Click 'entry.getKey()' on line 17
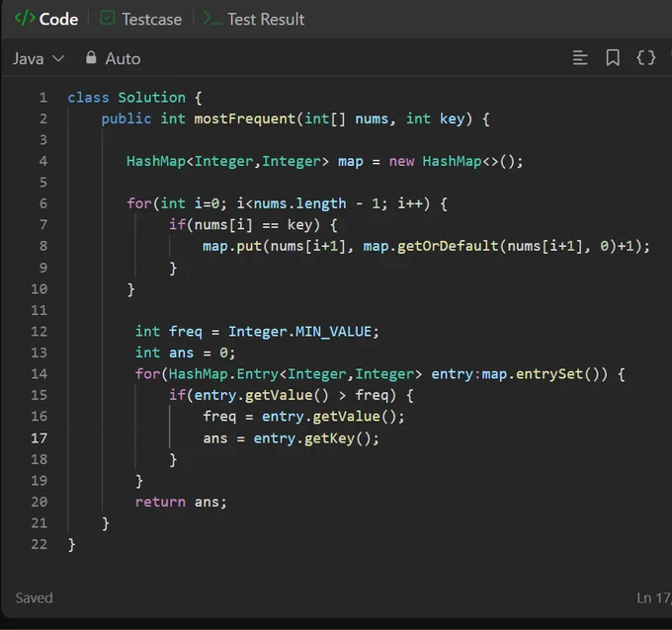 point(311,438)
